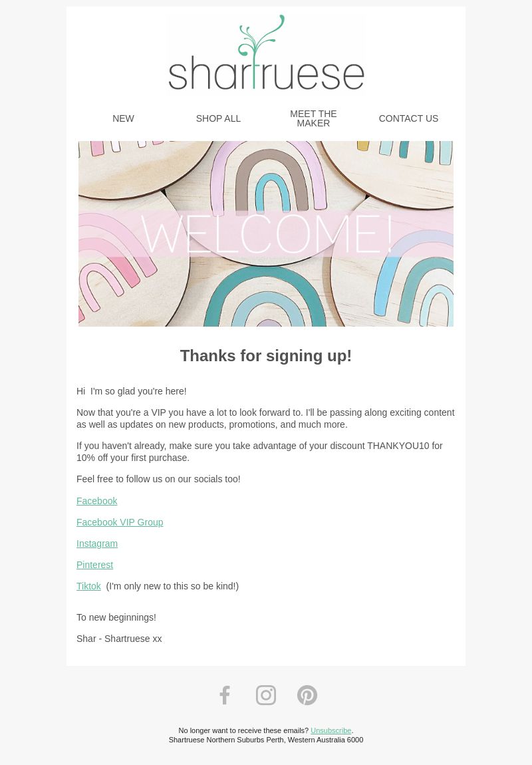Screen dimensions: 532x765
Task: Open the NEW menu item
Action: (124, 118)
